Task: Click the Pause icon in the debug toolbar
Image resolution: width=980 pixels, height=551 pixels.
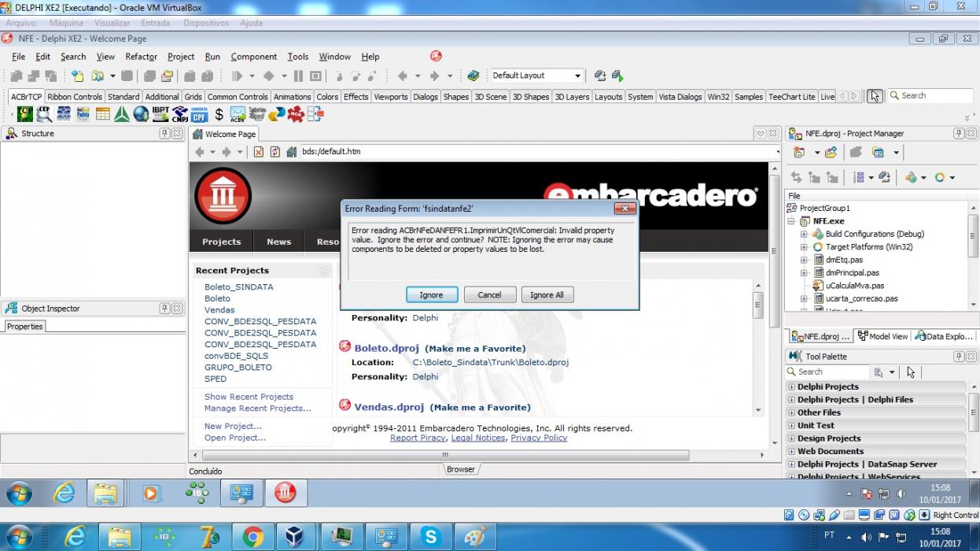Action: [x=298, y=76]
